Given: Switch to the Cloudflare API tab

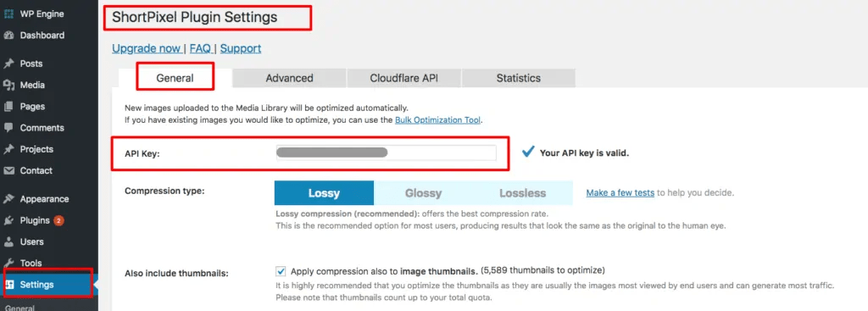Looking at the screenshot, I should point(404,78).
